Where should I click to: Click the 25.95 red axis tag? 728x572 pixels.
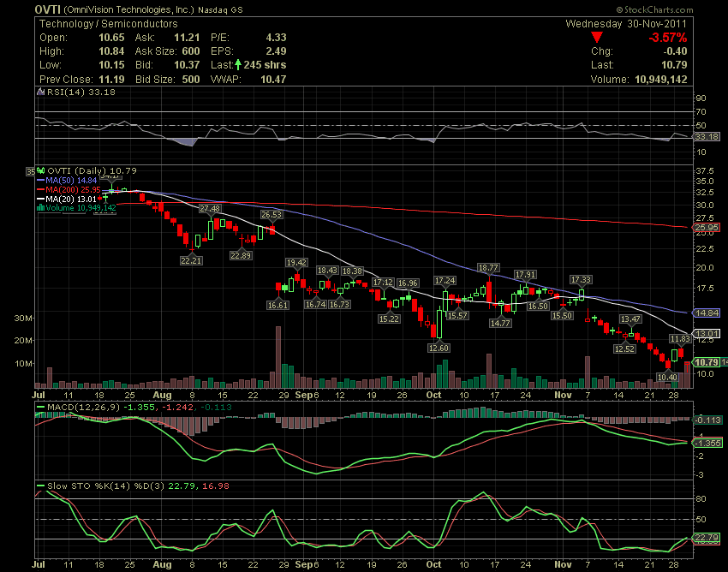(707, 228)
